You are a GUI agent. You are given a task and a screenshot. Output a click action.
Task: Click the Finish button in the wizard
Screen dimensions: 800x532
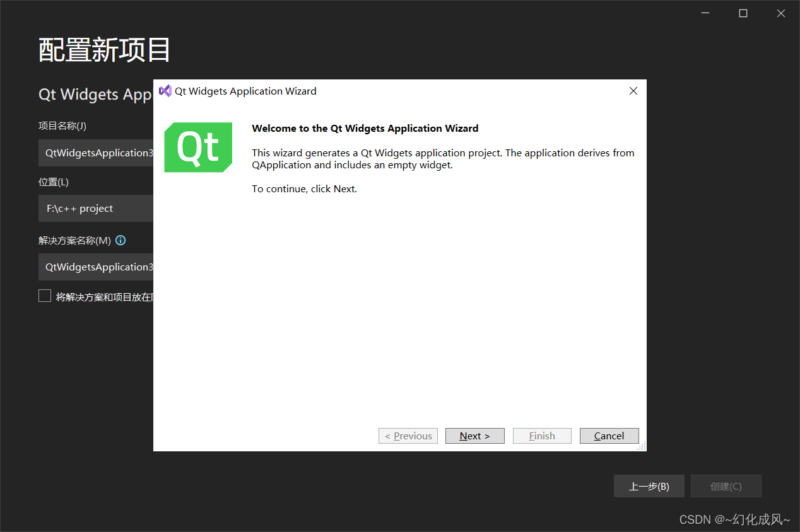pyautogui.click(x=542, y=436)
